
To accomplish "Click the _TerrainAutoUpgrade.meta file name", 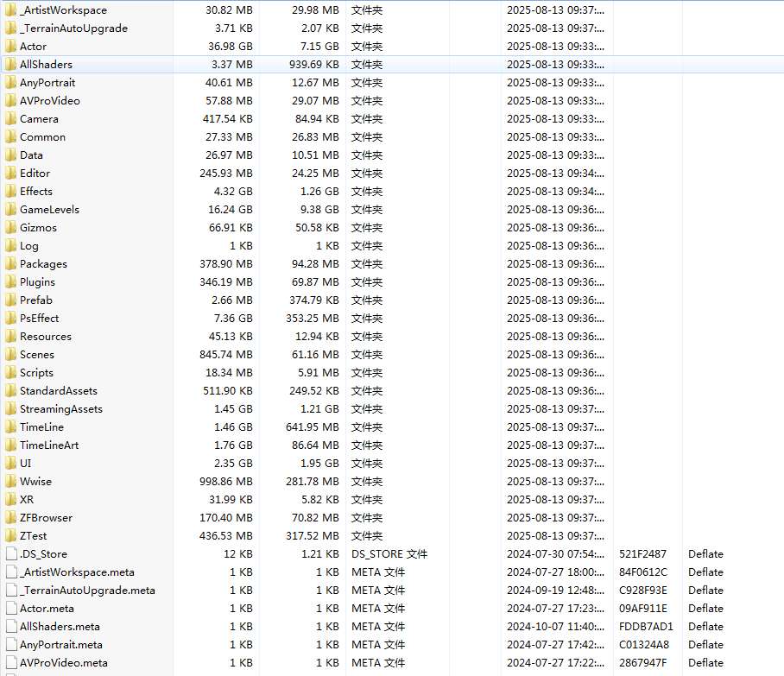I will [x=87, y=590].
